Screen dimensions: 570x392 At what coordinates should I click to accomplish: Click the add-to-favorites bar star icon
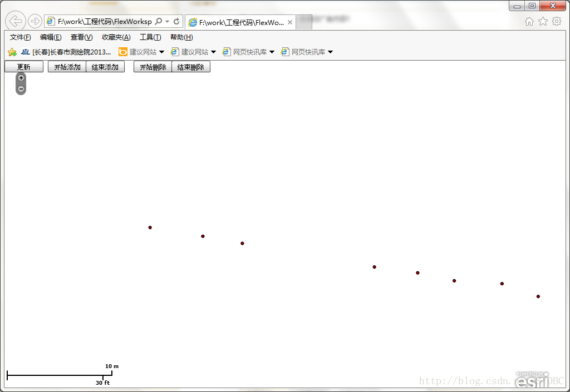(x=12, y=52)
